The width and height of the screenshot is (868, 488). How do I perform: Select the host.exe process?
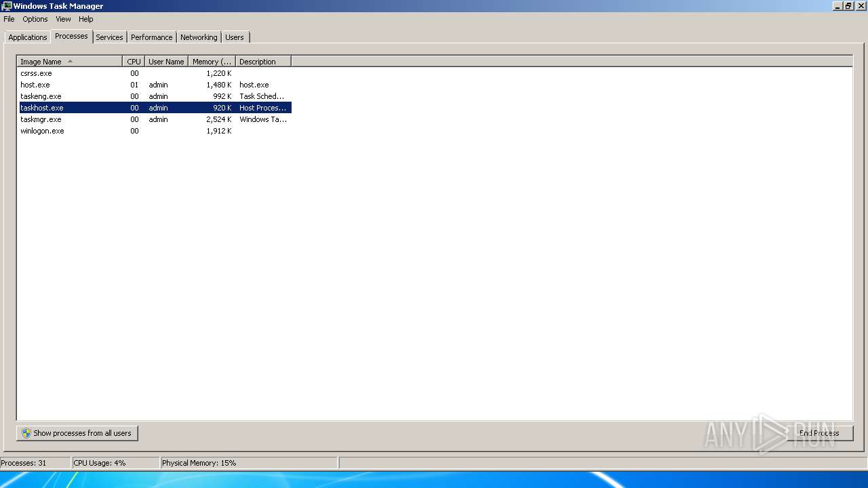point(155,85)
